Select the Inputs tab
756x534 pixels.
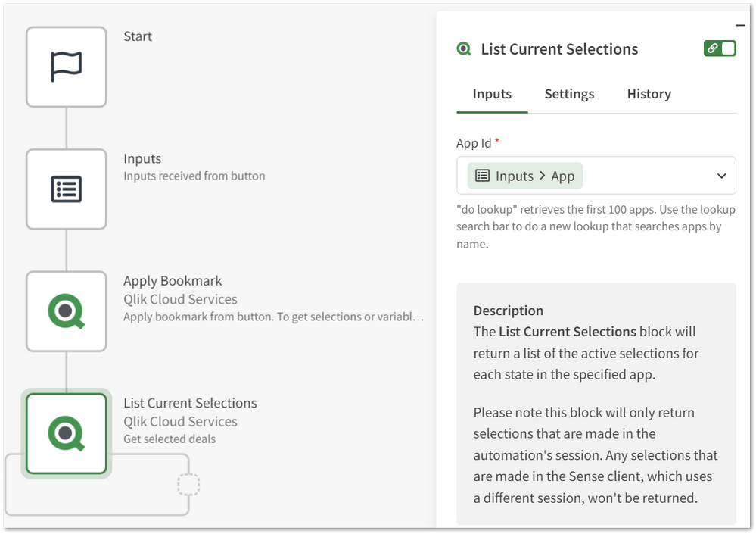click(x=491, y=93)
